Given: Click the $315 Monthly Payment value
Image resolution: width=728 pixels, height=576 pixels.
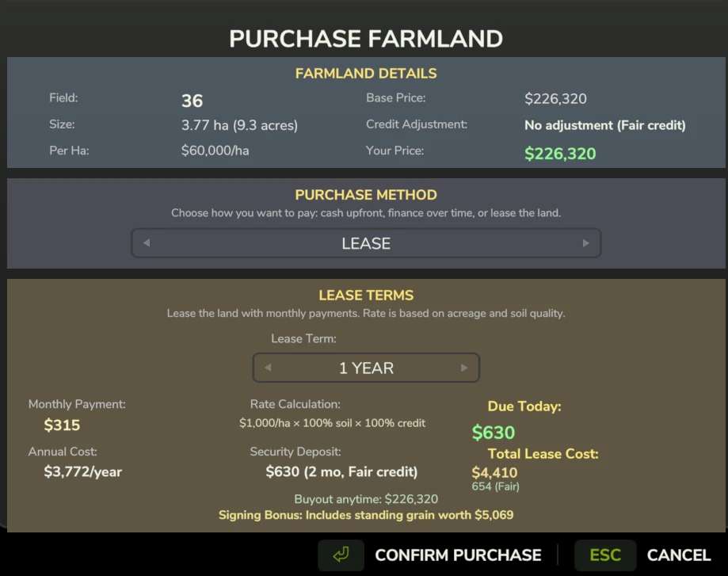Looking at the screenshot, I should (x=62, y=425).
